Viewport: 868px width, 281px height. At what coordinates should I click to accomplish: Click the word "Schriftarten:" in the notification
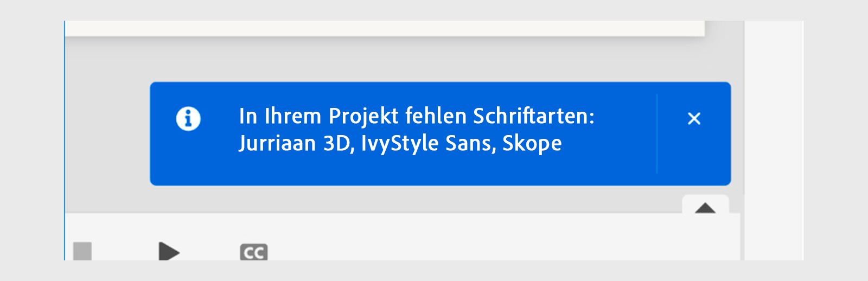point(534,116)
